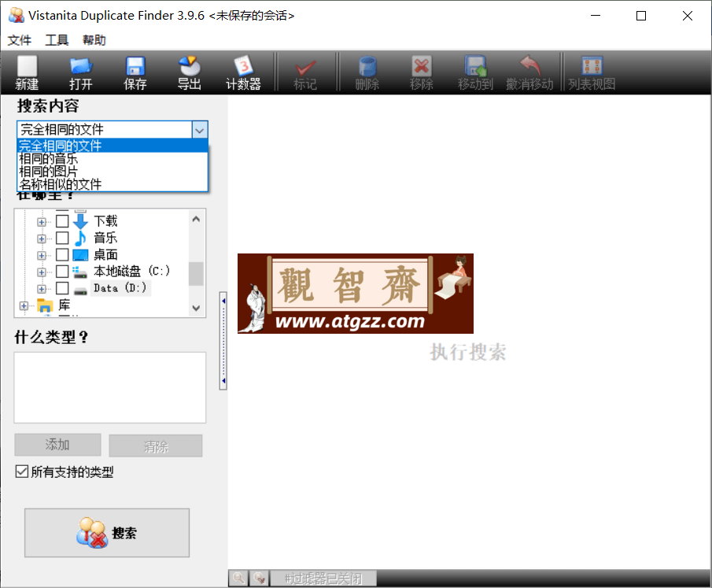Click the 本地磁盘 (C:) drive icon
Viewport: 712px width, 588px height.
pos(80,272)
